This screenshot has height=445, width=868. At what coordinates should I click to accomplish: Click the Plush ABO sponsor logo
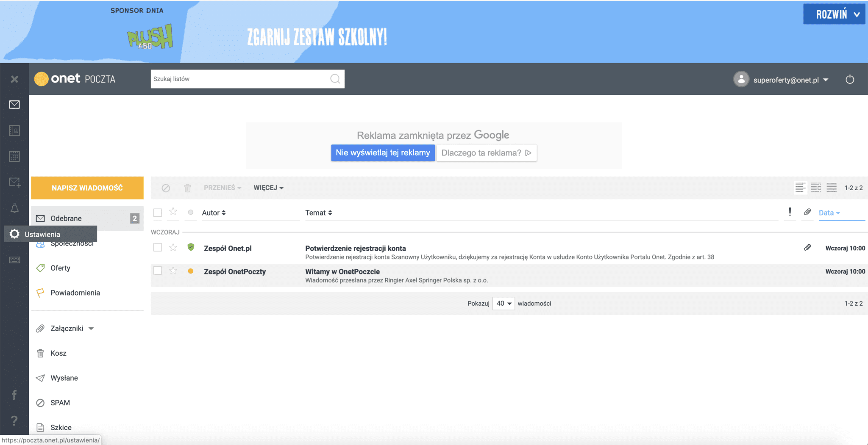(150, 37)
